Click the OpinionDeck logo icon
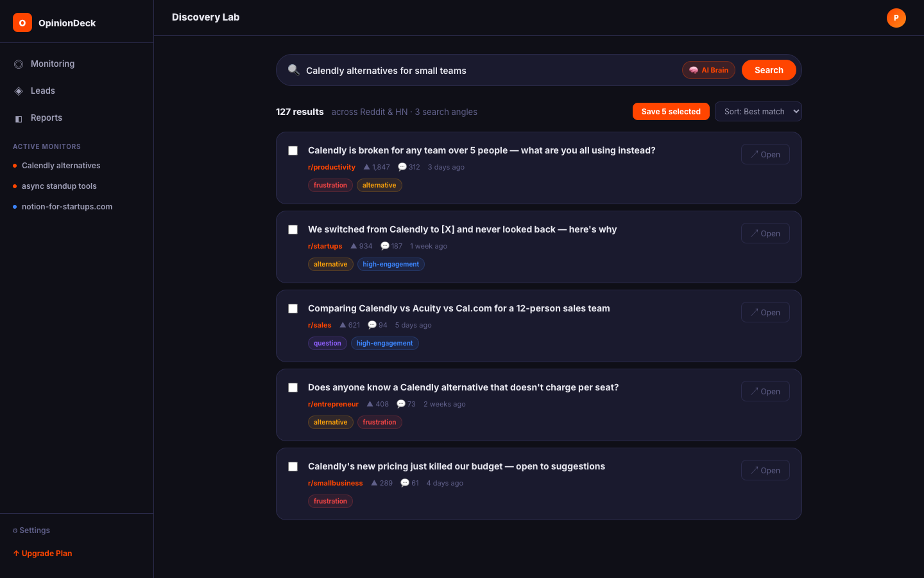 pyautogui.click(x=22, y=22)
